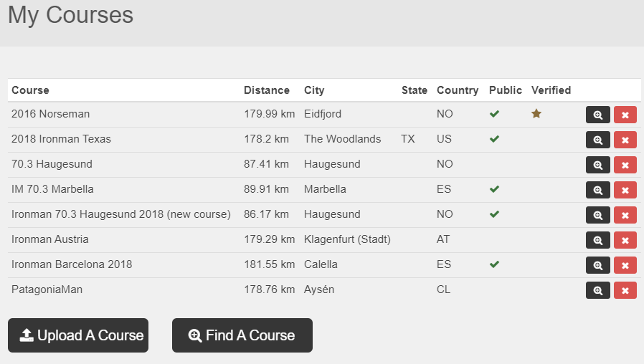Delete the 2016 Norseman course
This screenshot has width=644, height=364.
[625, 115]
